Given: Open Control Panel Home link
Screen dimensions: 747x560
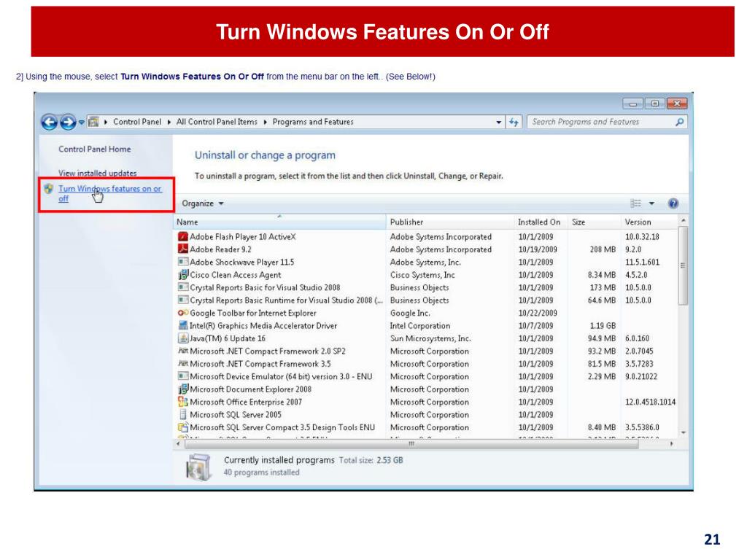Looking at the screenshot, I should point(95,149).
